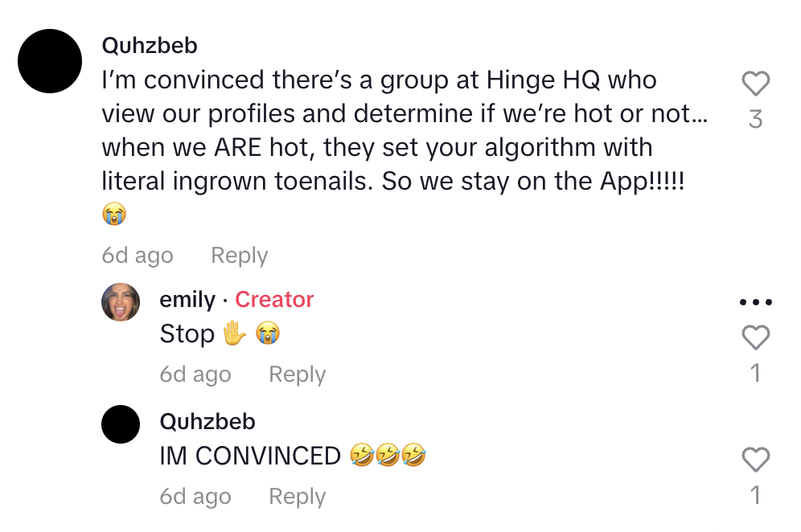Open emily's username link
This screenshot has width=801, height=532.
tap(187, 299)
